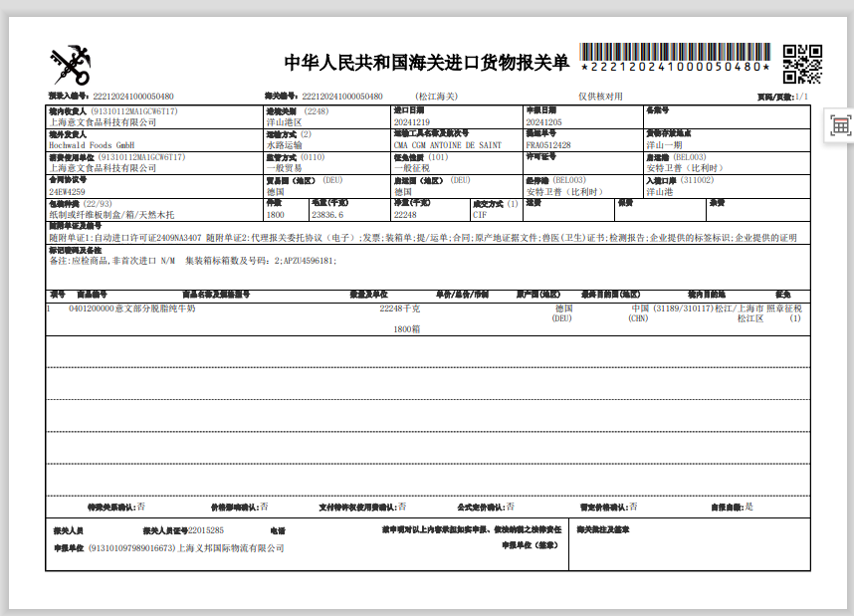
Task: Click the bill of lading number FRA0512428
Action: 548,145
